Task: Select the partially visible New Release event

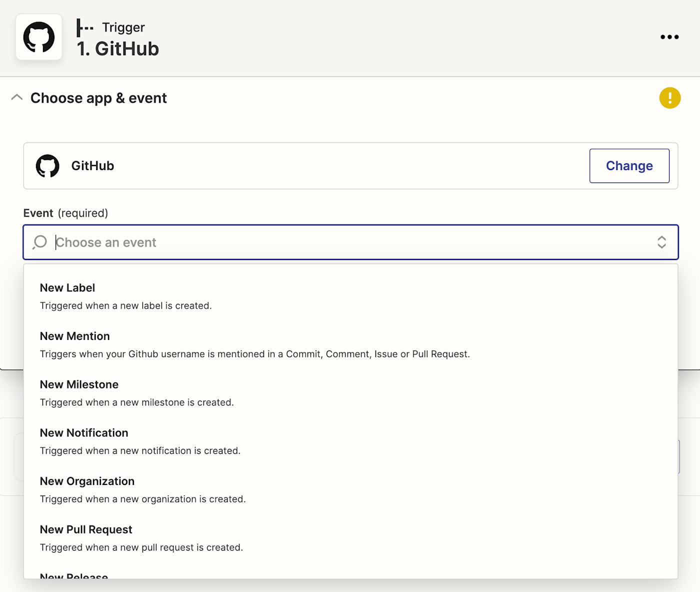Action: pyautogui.click(x=74, y=575)
